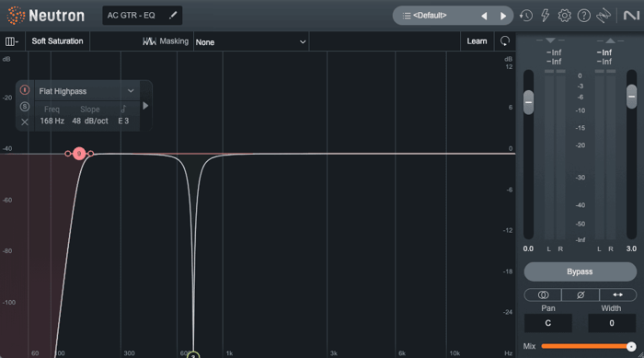Toggle the phase invert button
644x358 pixels.
pos(581,294)
